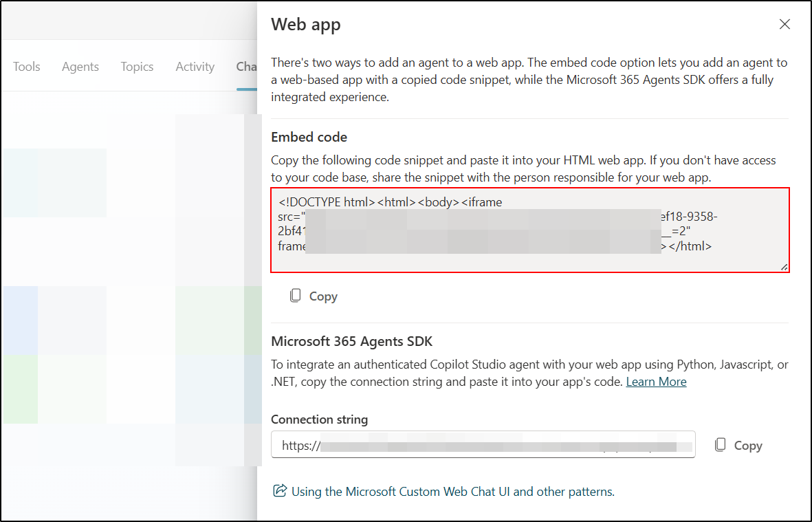Switch to the Topics tab
The image size is (812, 522).
click(x=138, y=66)
